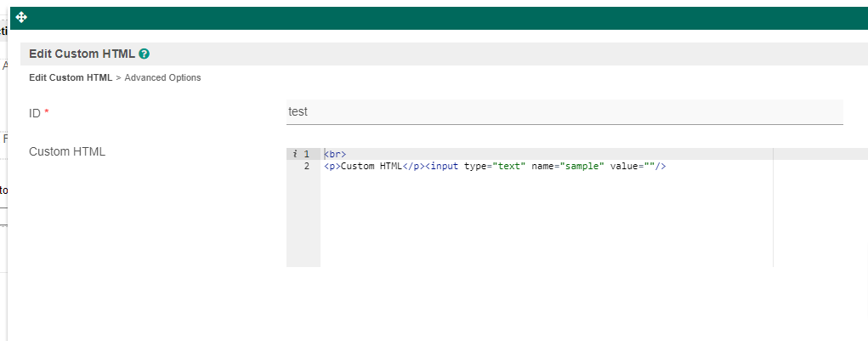The image size is (868, 341).
Task: Click the move handle icon in green header
Action: click(x=22, y=18)
